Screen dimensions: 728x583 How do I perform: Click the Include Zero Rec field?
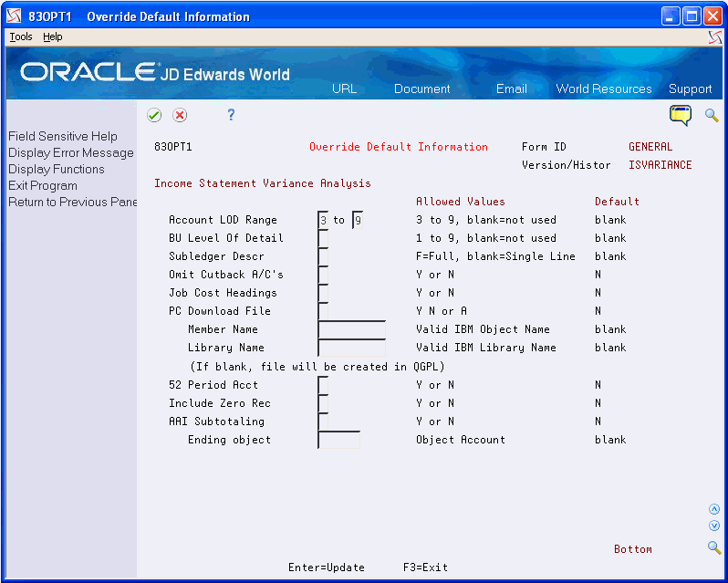click(323, 403)
